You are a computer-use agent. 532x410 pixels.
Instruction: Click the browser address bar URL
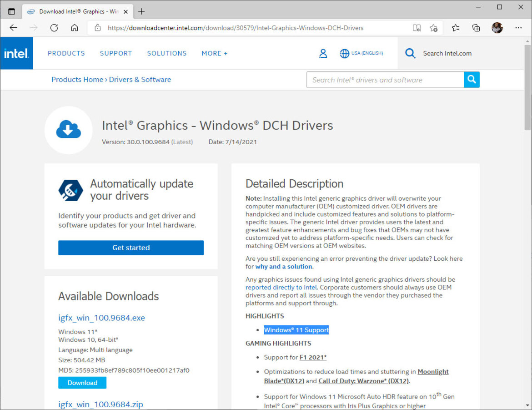236,28
